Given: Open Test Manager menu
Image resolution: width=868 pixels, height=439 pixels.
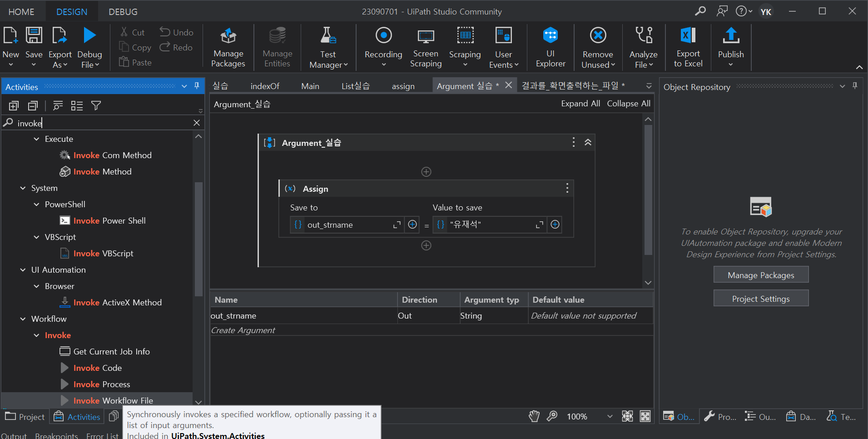Looking at the screenshot, I should pyautogui.click(x=328, y=48).
